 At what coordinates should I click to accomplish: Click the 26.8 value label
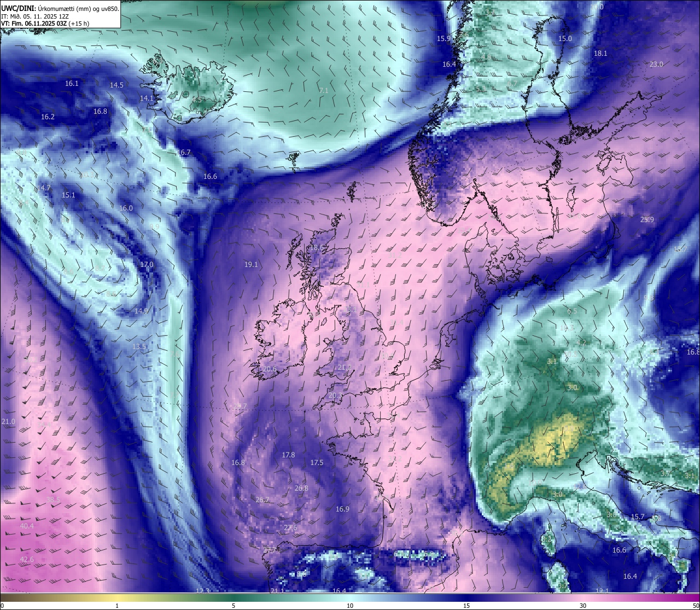tap(301, 489)
